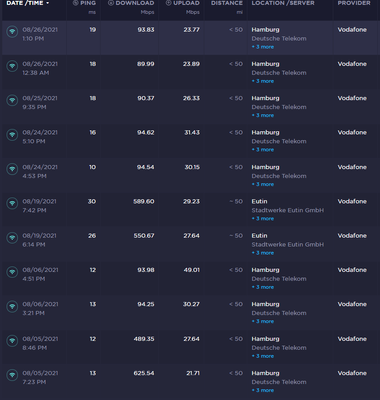Select upload value 23.77
The height and width of the screenshot is (400, 380).
(x=192, y=30)
